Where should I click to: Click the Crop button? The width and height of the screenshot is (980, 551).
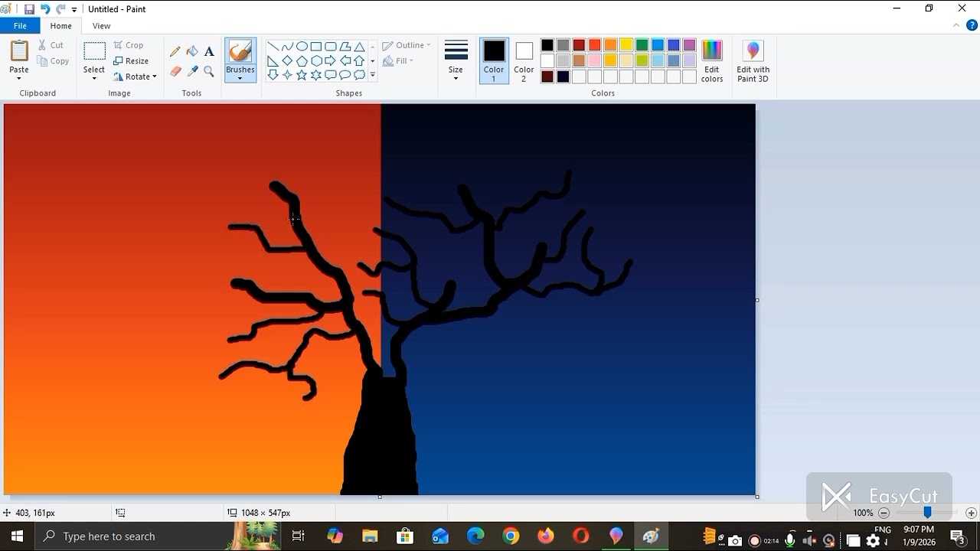pyautogui.click(x=129, y=45)
